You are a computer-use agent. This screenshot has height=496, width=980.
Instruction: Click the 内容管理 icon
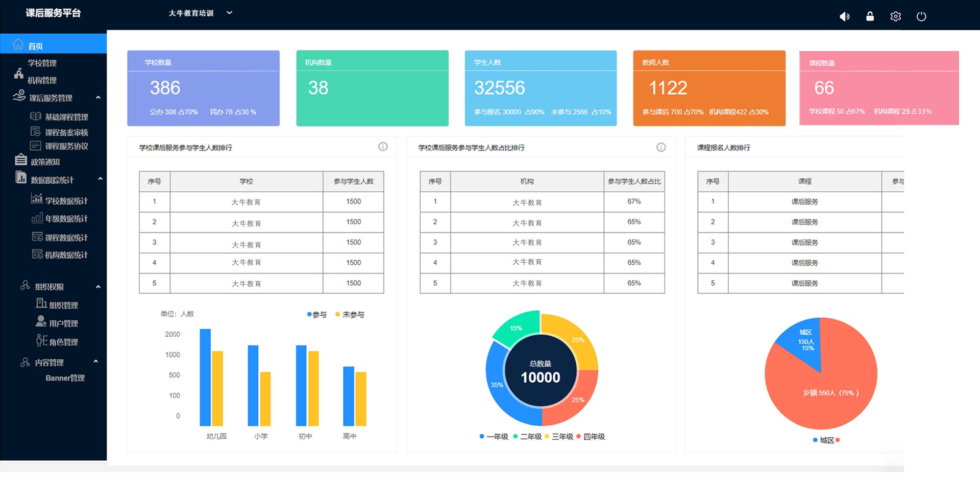point(25,362)
